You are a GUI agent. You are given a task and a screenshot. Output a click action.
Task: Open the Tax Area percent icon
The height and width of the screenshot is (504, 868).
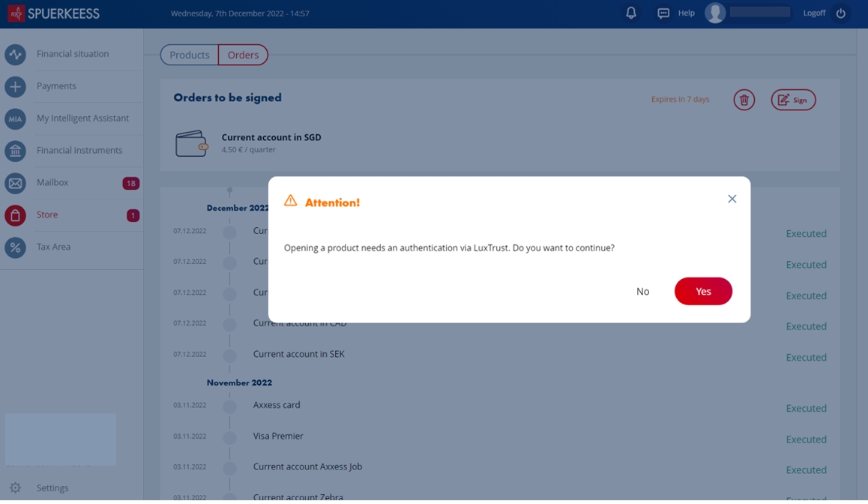coord(15,247)
